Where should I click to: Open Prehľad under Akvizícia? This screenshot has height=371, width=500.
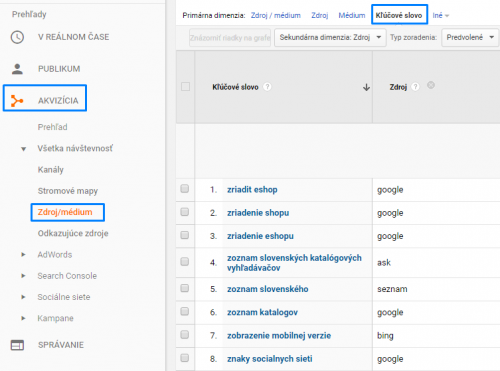pos(52,127)
